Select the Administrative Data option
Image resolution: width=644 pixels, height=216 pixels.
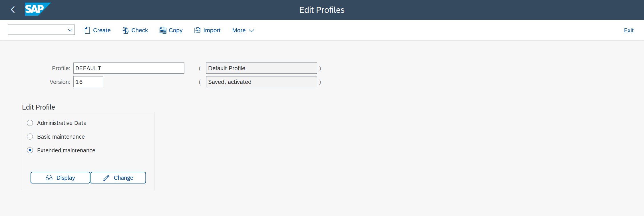pos(30,123)
